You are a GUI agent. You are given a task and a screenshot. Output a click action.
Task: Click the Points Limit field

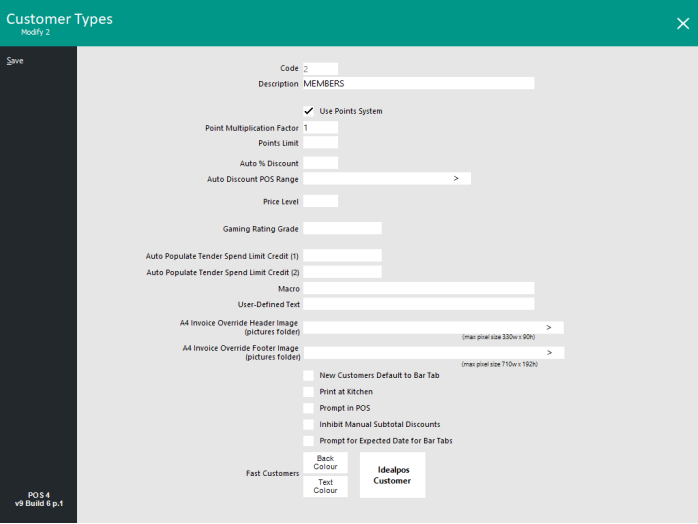point(320,142)
